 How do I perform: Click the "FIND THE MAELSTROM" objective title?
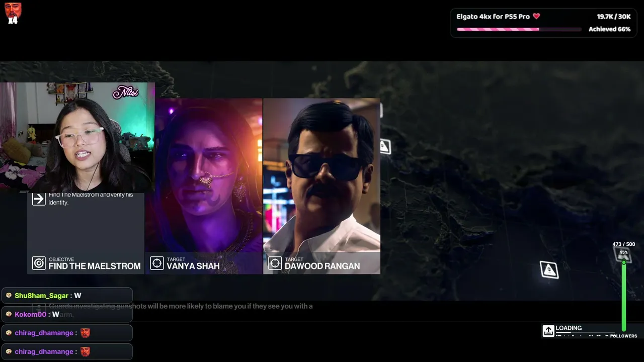(x=95, y=266)
